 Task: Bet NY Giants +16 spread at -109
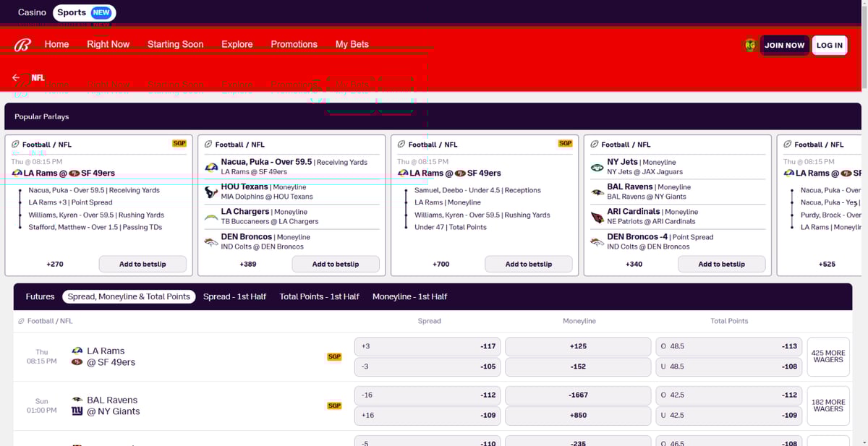point(428,416)
